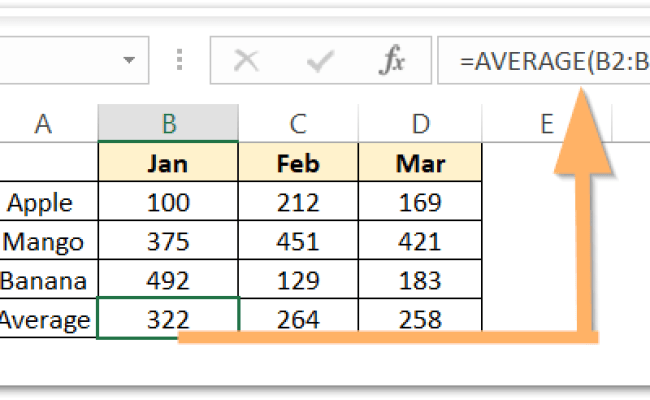Confirm the formula with the checkmark icon
650x400 pixels.
(320, 61)
